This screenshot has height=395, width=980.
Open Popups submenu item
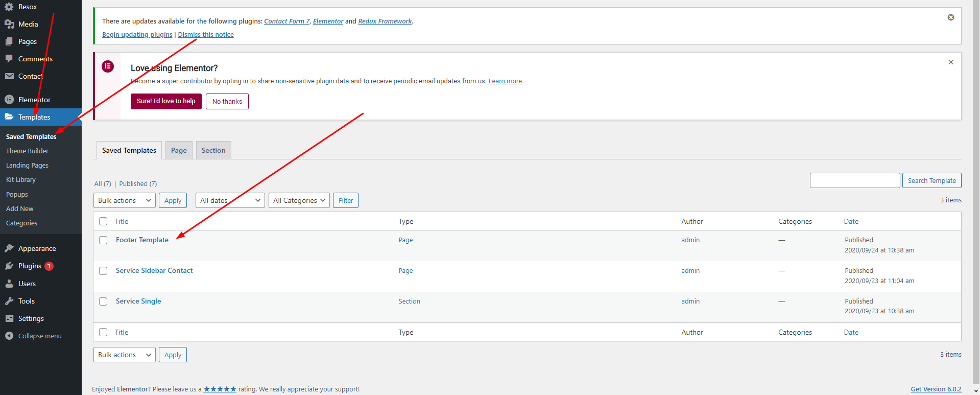click(17, 194)
